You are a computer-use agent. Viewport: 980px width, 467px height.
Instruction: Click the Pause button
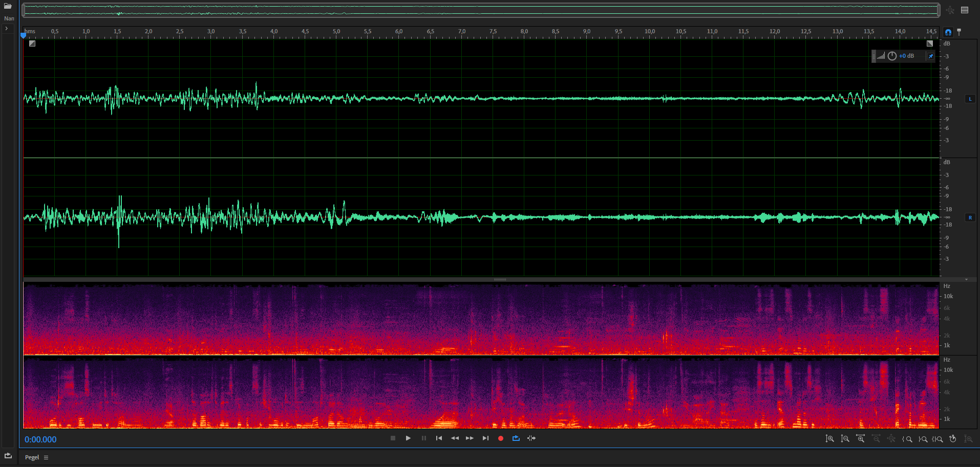pyautogui.click(x=424, y=438)
